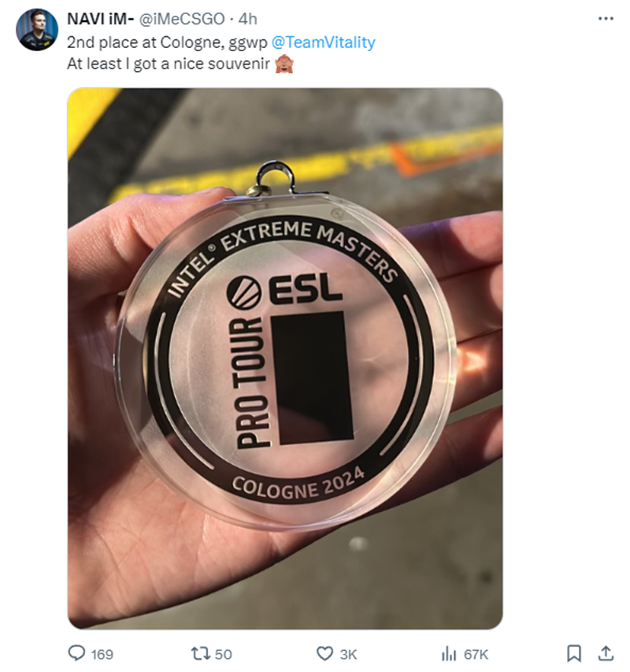Bookmark this tweet

(574, 654)
